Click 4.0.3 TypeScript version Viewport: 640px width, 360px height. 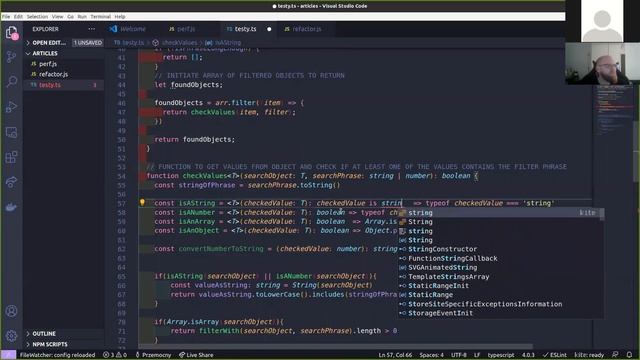click(x=528, y=355)
